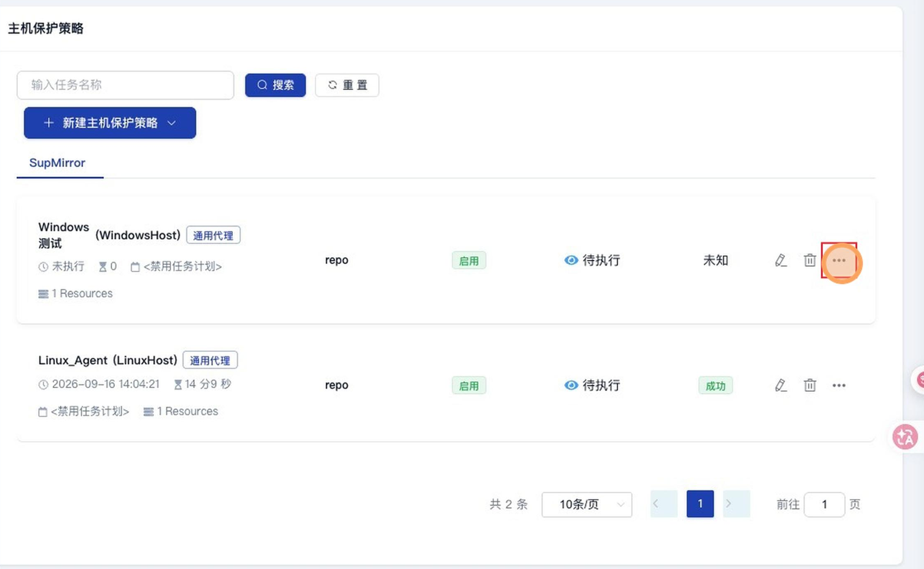Screen dimensions: 924x569
Task: Edit the Windows测试 policy with the pencil icon
Action: tap(781, 261)
